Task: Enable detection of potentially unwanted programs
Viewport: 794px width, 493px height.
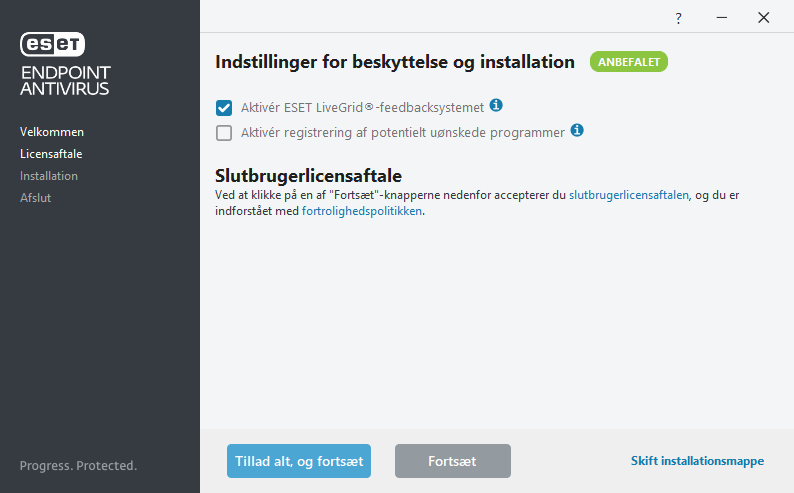Action: (224, 133)
